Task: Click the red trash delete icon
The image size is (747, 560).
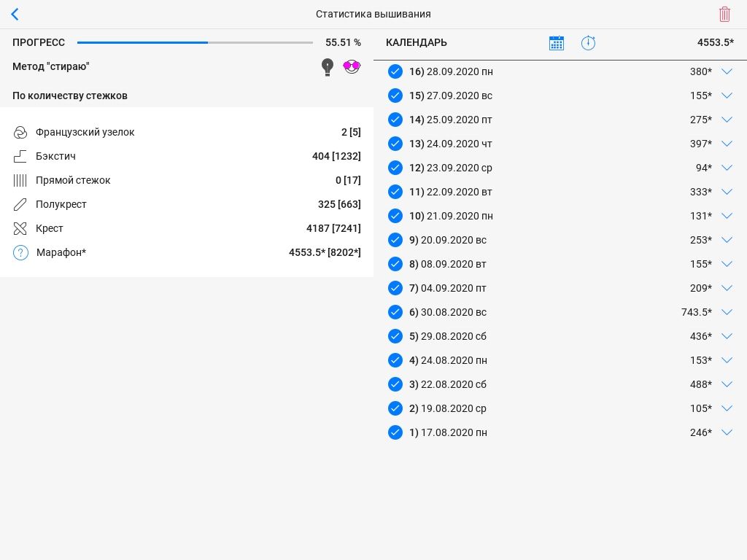Action: click(724, 14)
